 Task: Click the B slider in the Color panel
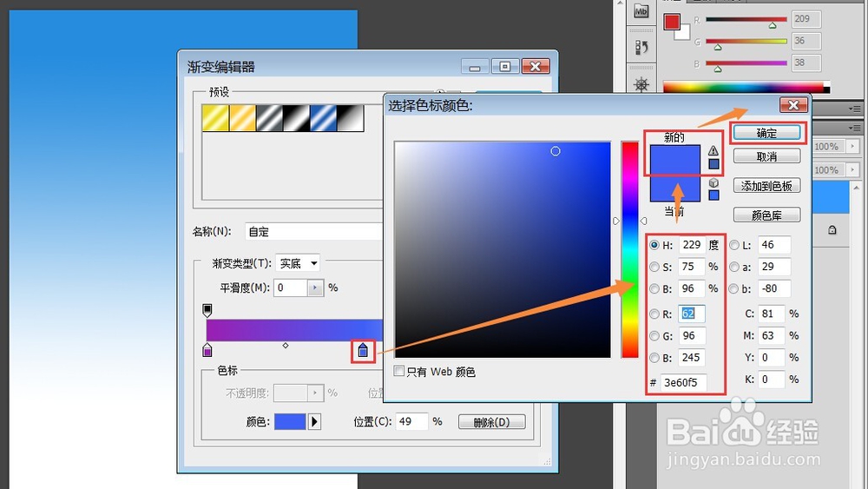click(746, 63)
